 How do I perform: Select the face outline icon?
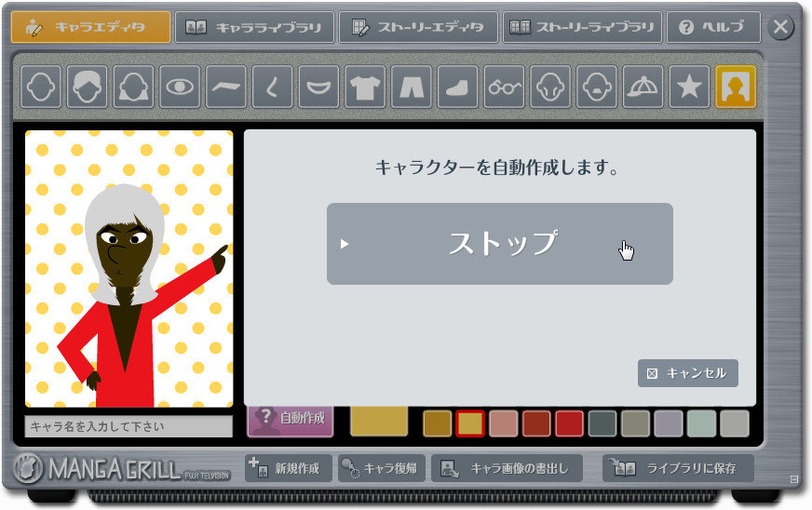(41, 87)
